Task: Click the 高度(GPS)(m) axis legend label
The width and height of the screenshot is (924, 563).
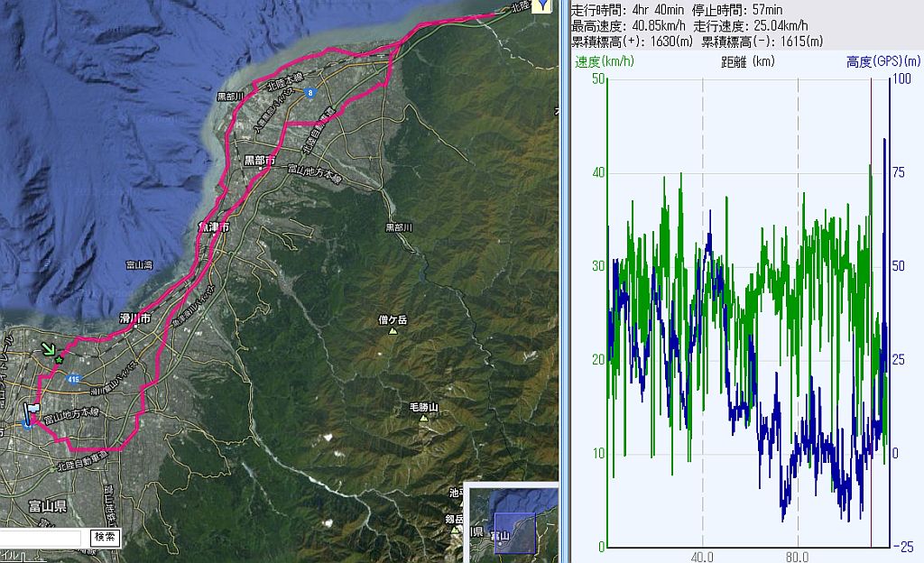Action: (x=882, y=61)
